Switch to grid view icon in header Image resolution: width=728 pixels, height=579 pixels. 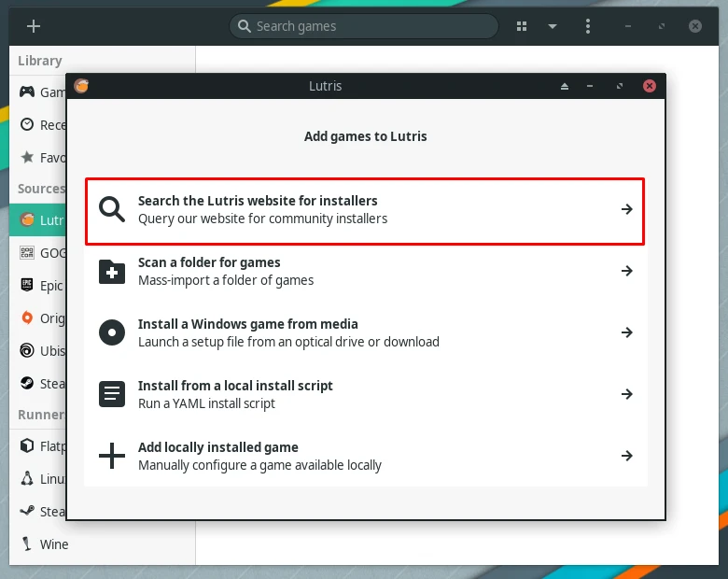pyautogui.click(x=522, y=26)
